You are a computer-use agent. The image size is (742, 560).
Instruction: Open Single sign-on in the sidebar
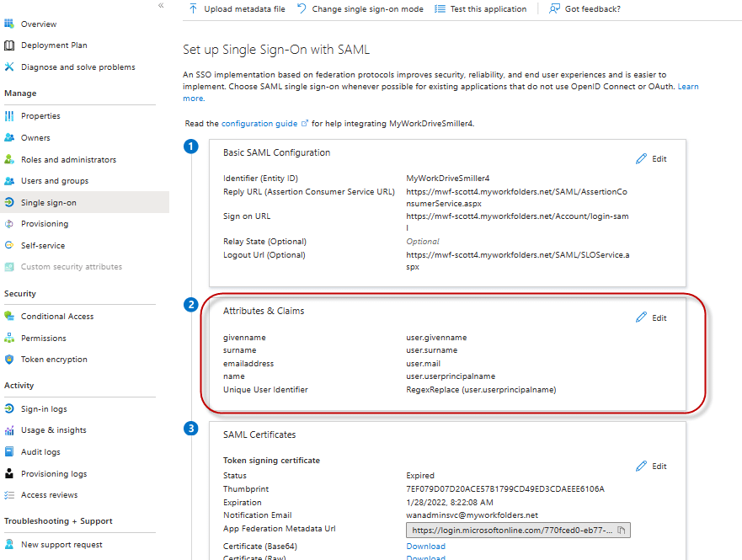[50, 202]
